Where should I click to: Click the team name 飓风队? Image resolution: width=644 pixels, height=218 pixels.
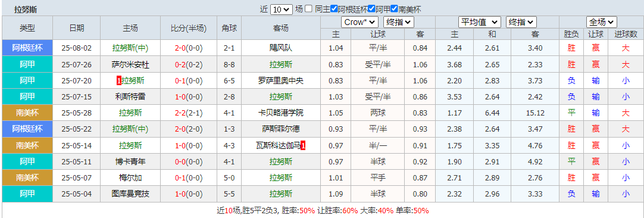(281, 48)
